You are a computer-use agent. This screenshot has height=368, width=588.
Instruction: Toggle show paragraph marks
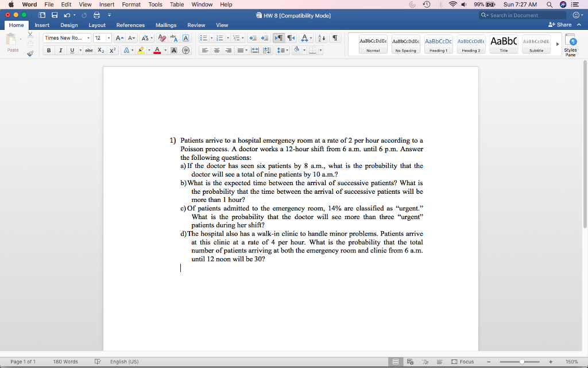tap(335, 38)
